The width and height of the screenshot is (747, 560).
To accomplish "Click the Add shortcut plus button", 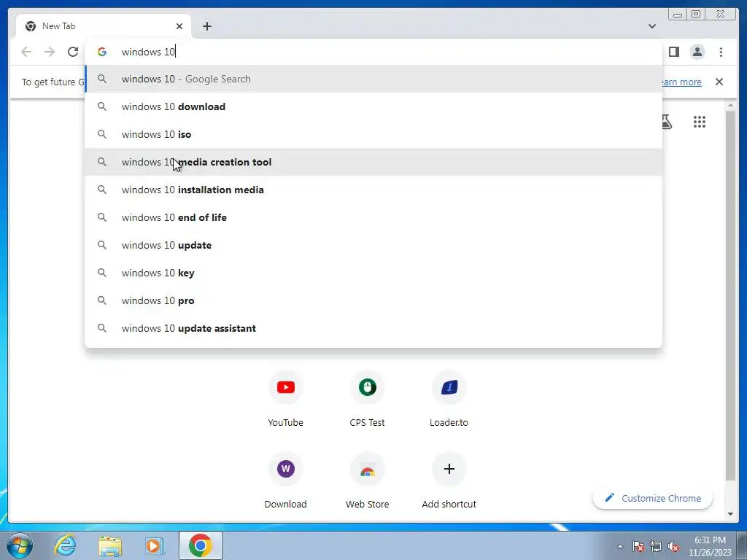I will coord(449,469).
